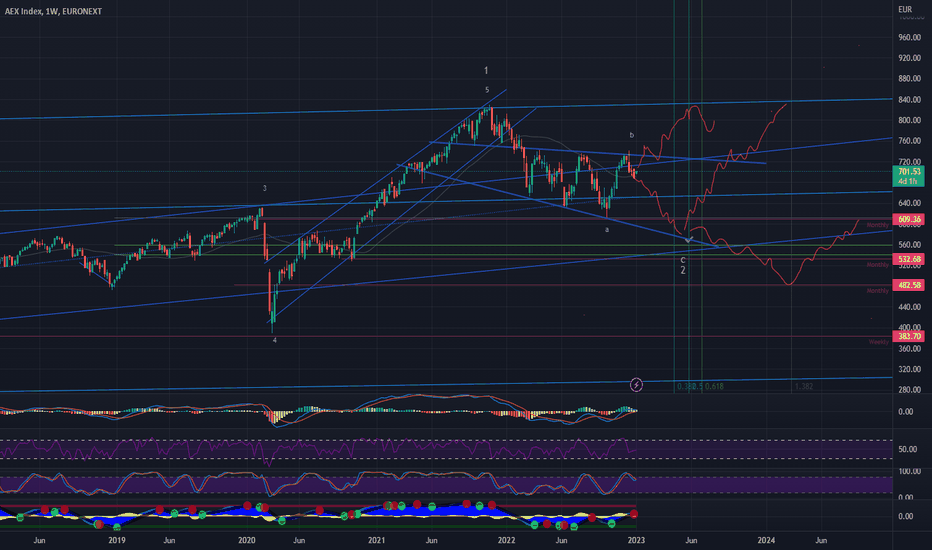Select the wave label 4 under the 2020 low
Screen dimensions: 932x550
click(275, 340)
